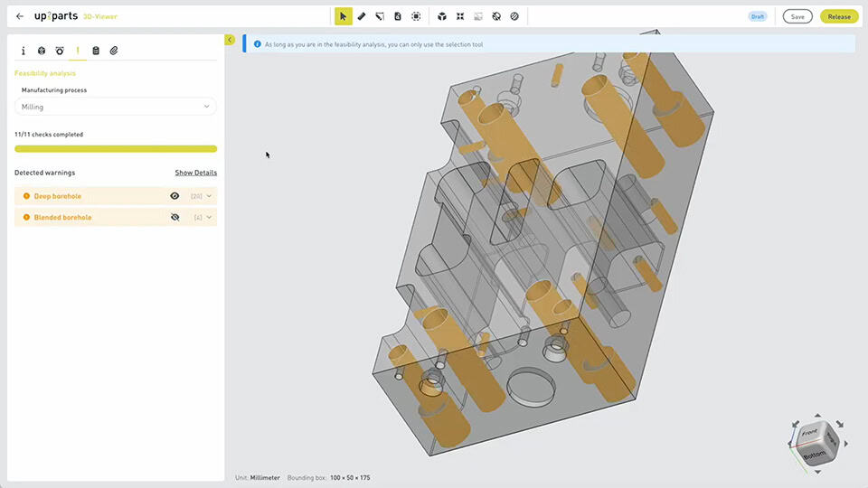Screen dimensions: 868x488
Task: Open the Manufacturing process dropdown
Action: (116, 107)
